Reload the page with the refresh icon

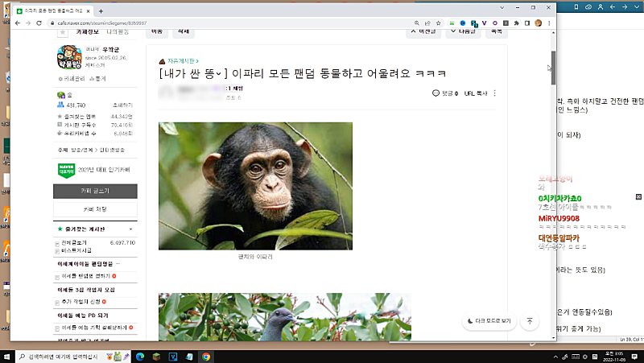click(x=39, y=23)
